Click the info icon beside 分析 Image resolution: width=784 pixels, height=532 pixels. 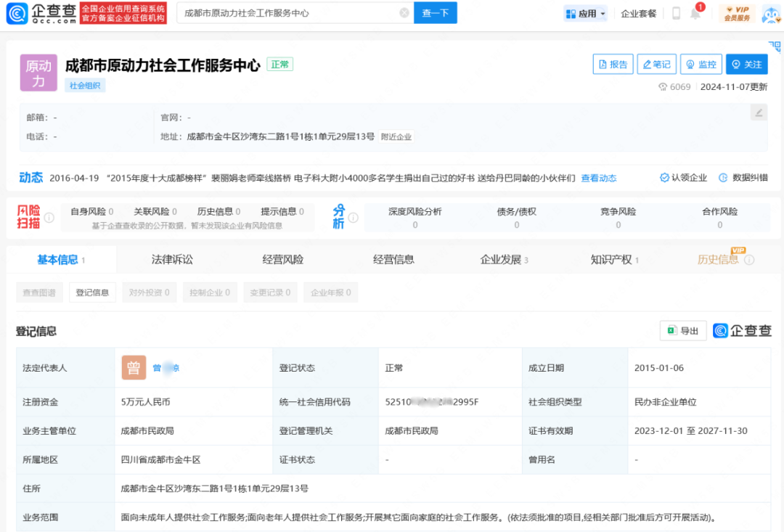point(353,218)
